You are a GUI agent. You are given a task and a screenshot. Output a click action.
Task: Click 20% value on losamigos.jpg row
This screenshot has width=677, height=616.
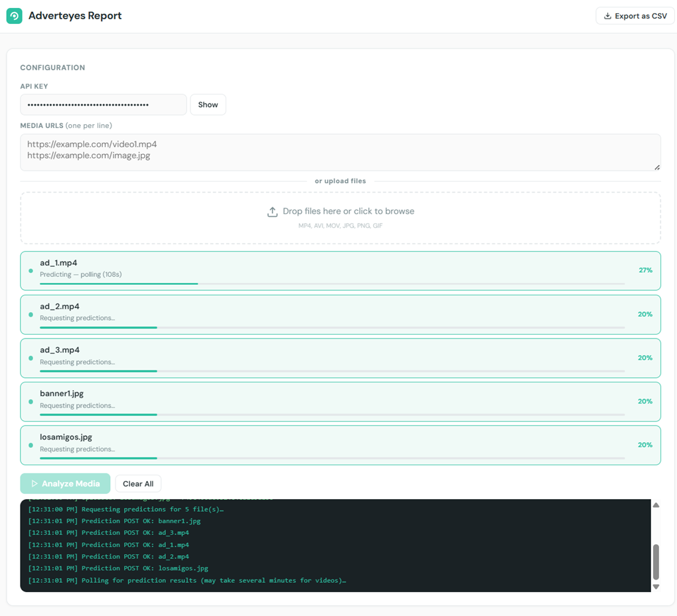tap(645, 445)
